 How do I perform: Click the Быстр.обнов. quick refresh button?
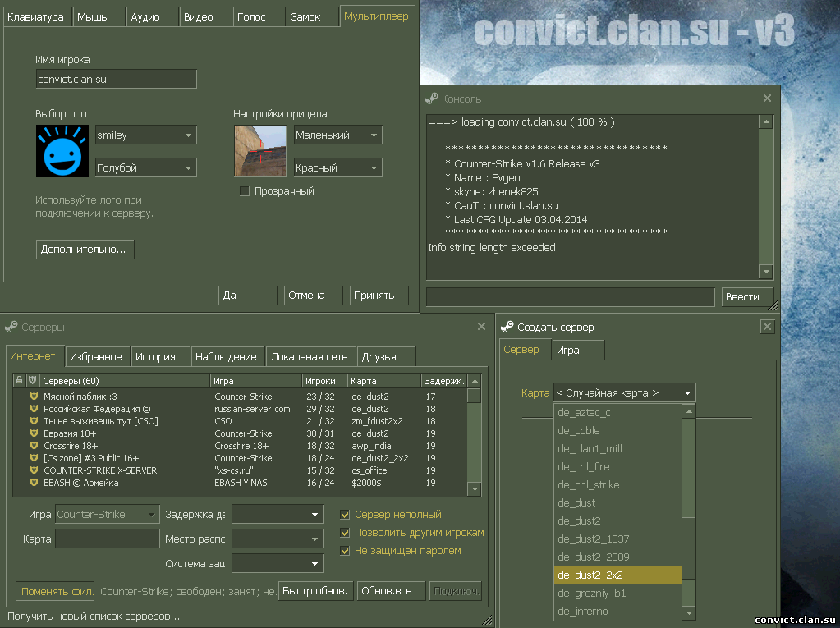(x=315, y=591)
